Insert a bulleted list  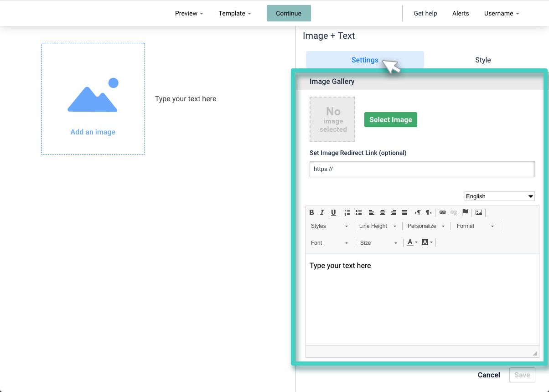[358, 212]
